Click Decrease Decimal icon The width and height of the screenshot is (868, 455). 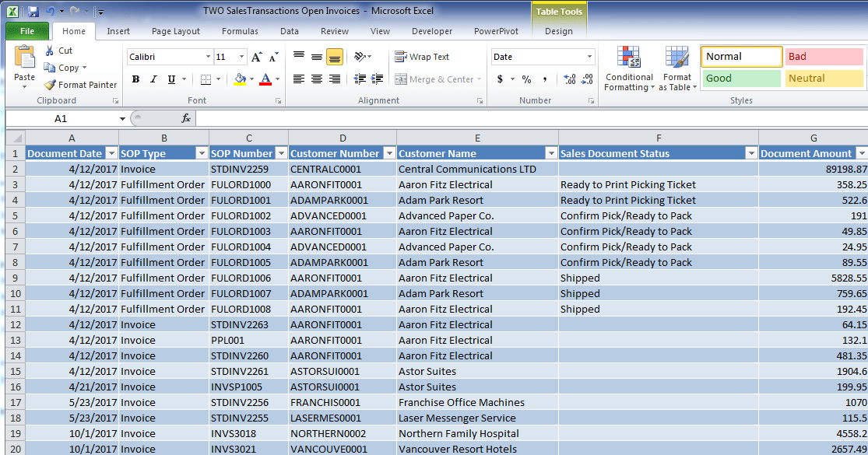(x=587, y=79)
